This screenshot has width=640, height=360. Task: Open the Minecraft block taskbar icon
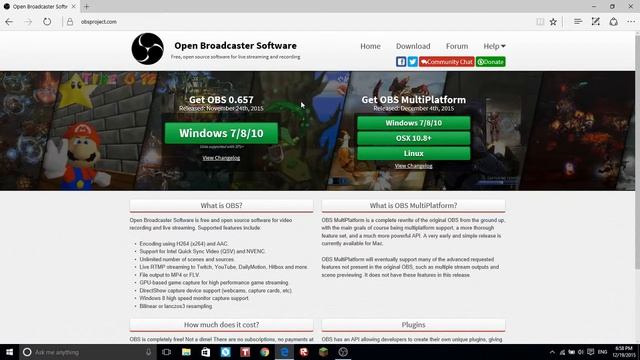click(x=323, y=352)
